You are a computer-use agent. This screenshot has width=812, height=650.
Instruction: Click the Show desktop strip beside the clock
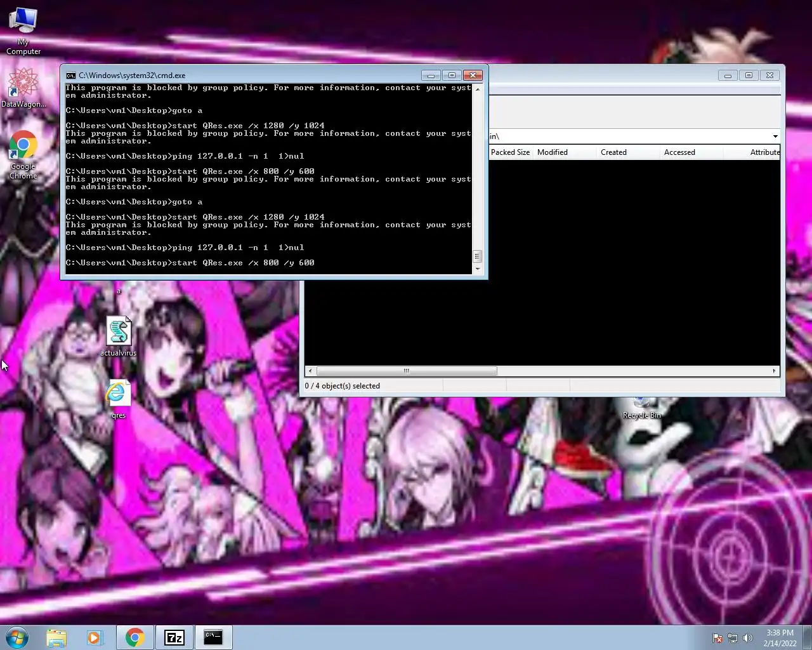pos(807,637)
